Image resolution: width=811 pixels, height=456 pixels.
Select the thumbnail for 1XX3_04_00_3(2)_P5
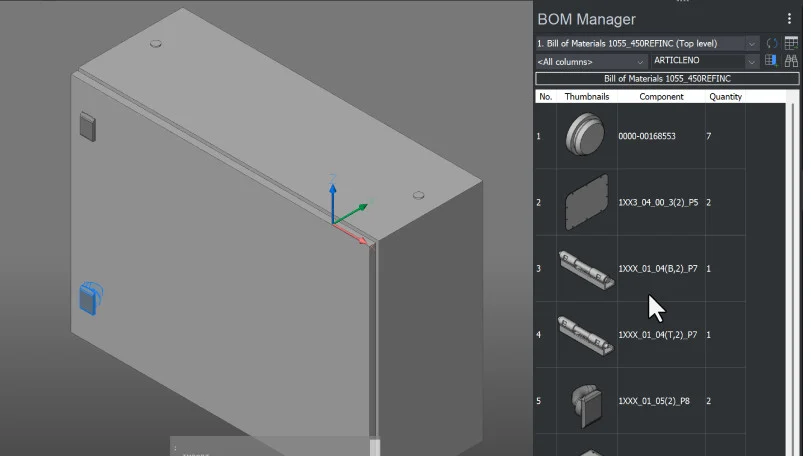click(587, 202)
